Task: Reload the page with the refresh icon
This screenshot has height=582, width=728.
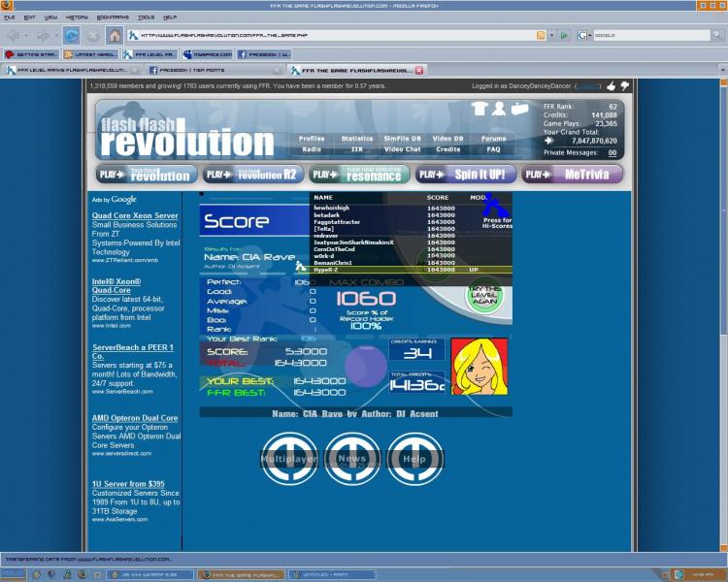Action: click(72, 35)
